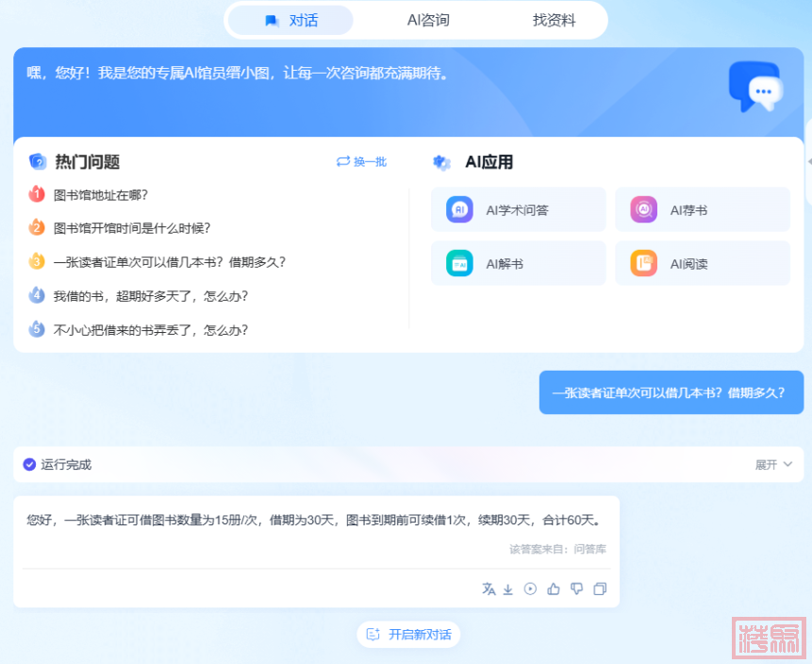
Task: Open the AI解书 application
Action: point(518,263)
